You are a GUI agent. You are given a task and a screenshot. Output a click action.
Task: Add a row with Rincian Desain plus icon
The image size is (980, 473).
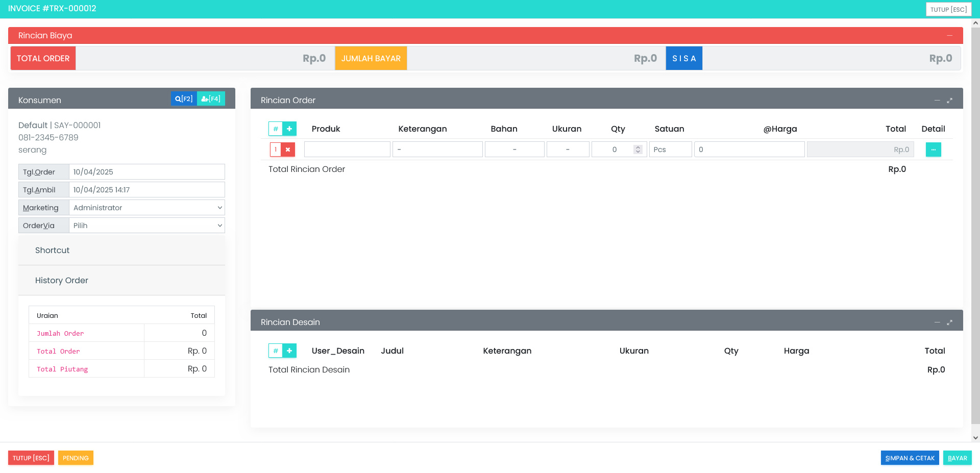pyautogui.click(x=289, y=351)
